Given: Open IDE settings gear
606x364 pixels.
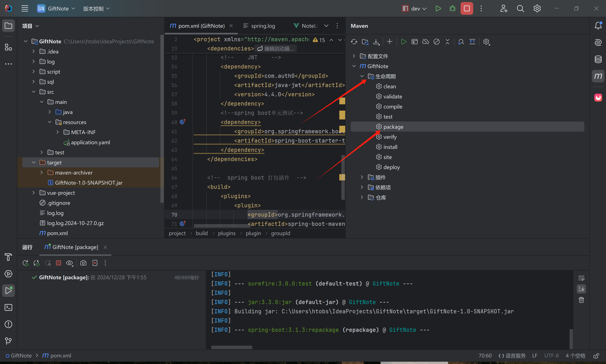Looking at the screenshot, I should tap(537, 9).
